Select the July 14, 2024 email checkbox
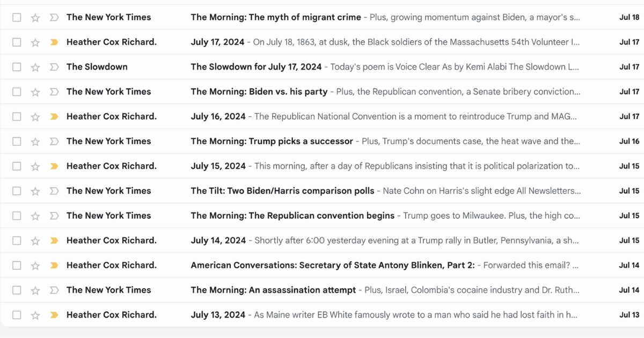644x338 pixels. [17, 240]
